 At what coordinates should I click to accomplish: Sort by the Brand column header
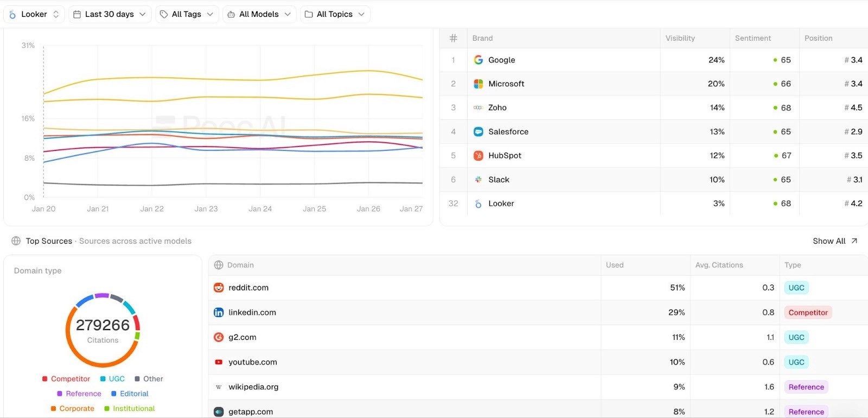[482, 38]
